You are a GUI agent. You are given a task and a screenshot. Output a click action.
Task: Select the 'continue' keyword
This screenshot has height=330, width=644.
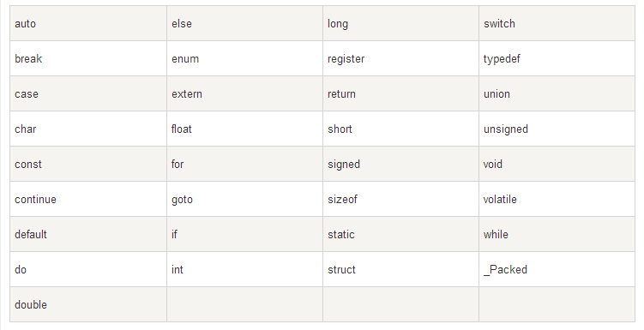(35, 200)
